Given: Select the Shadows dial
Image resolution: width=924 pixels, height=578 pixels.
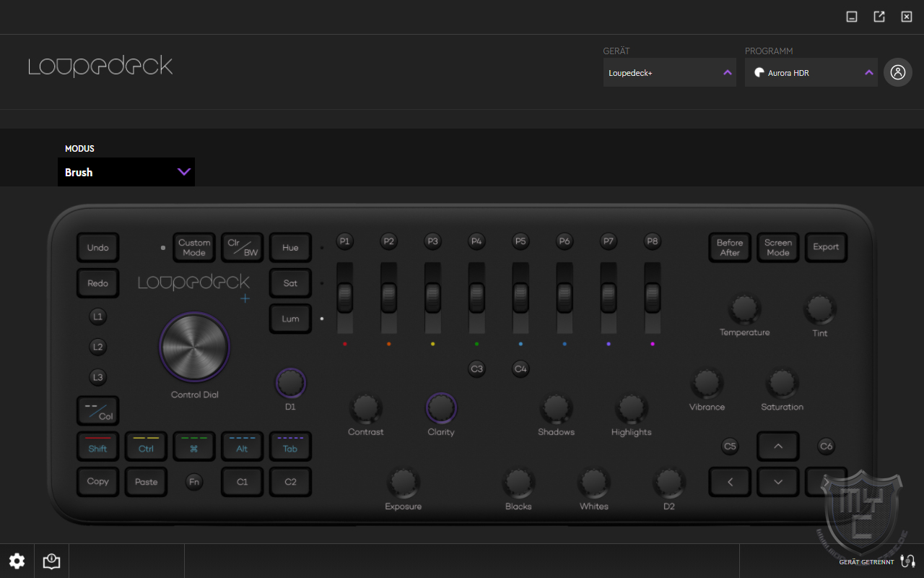Looking at the screenshot, I should click(557, 408).
